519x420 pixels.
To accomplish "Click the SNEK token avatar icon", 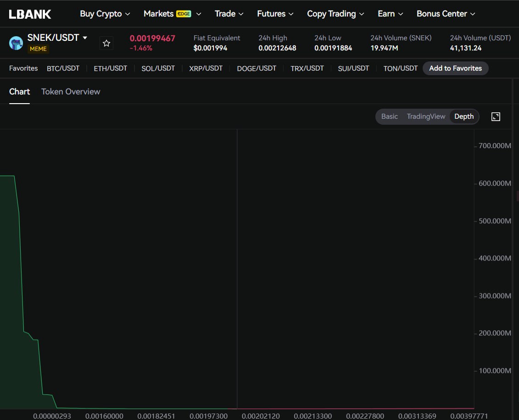I will (x=16, y=43).
